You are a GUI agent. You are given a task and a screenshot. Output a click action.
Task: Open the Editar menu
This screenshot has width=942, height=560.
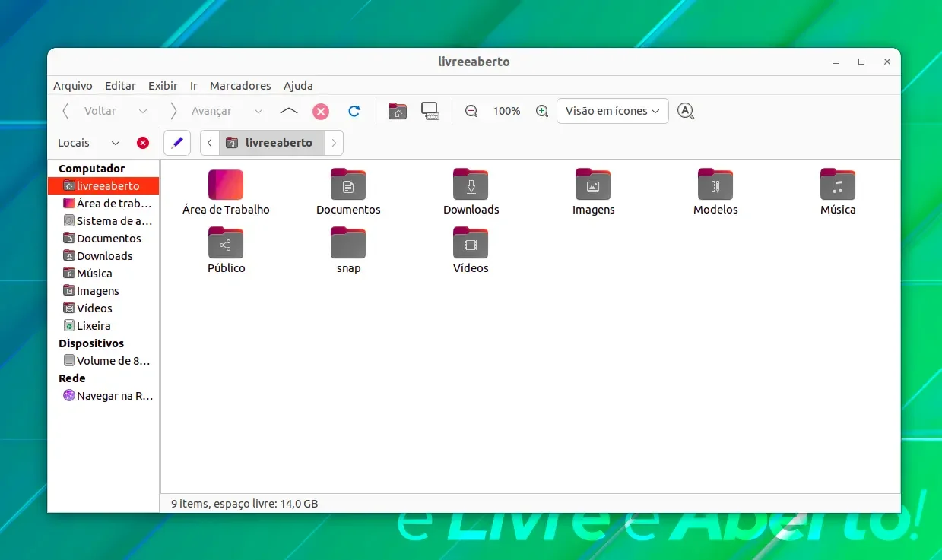tap(120, 86)
